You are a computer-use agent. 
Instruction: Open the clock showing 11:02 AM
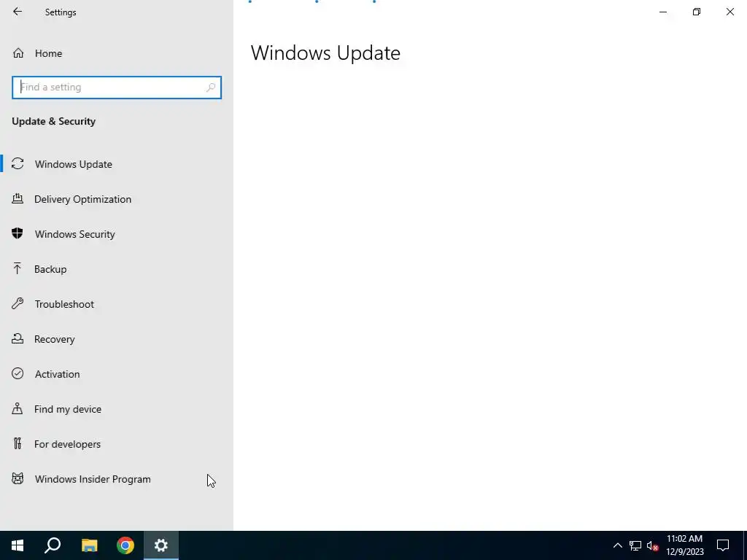684,545
